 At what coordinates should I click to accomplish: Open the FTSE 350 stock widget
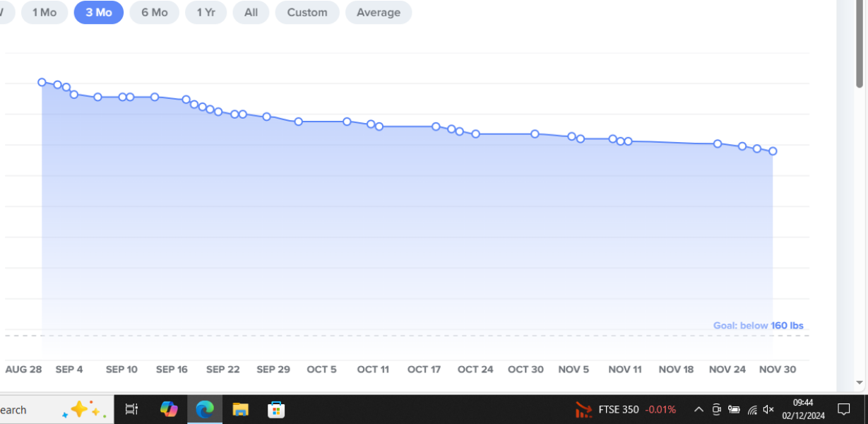point(625,409)
